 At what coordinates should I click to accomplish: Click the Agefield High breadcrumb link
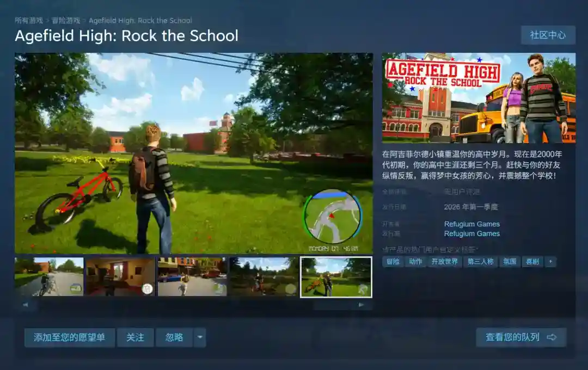pos(140,21)
